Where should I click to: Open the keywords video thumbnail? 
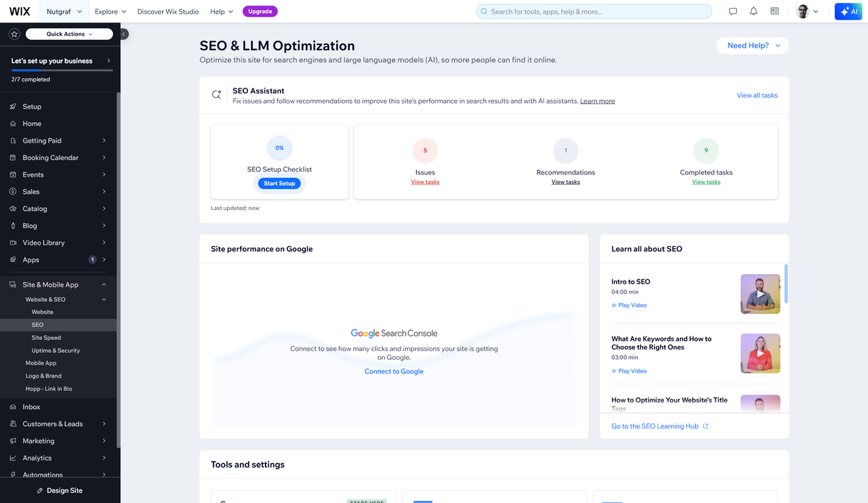tap(760, 353)
